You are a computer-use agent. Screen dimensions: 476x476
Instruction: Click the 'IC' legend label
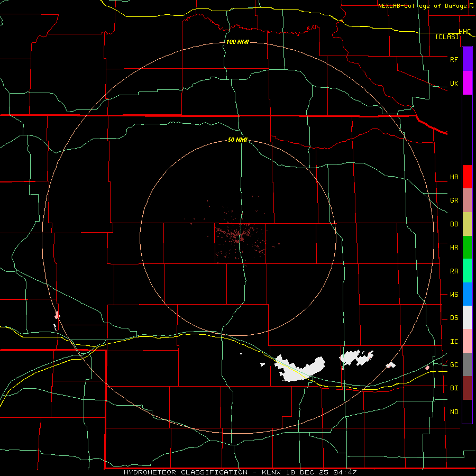pyautogui.click(x=454, y=342)
